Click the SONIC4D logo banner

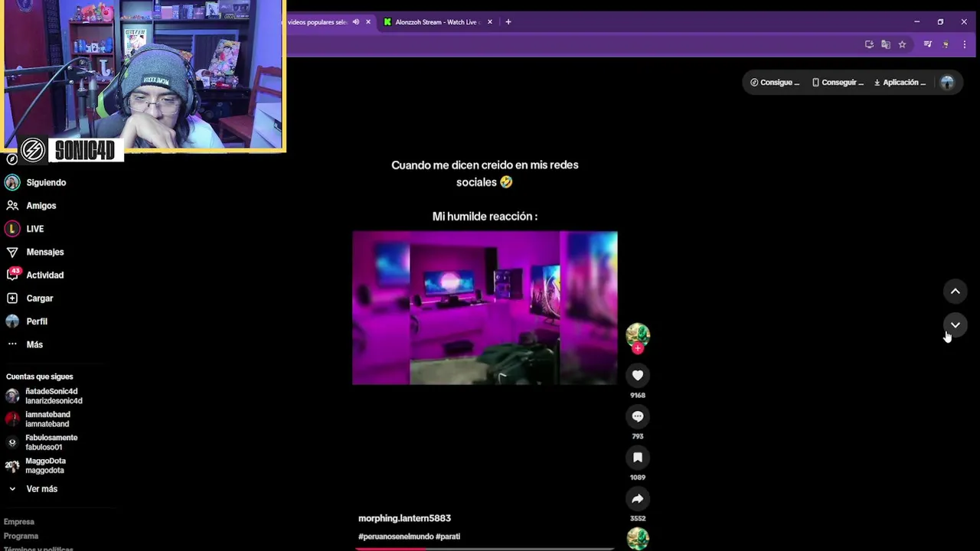[x=70, y=150]
